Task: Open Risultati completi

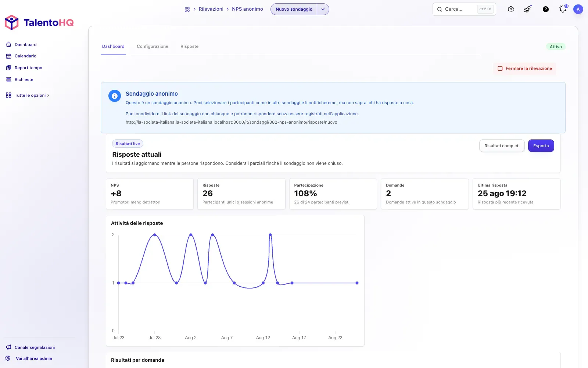Action: click(x=502, y=146)
